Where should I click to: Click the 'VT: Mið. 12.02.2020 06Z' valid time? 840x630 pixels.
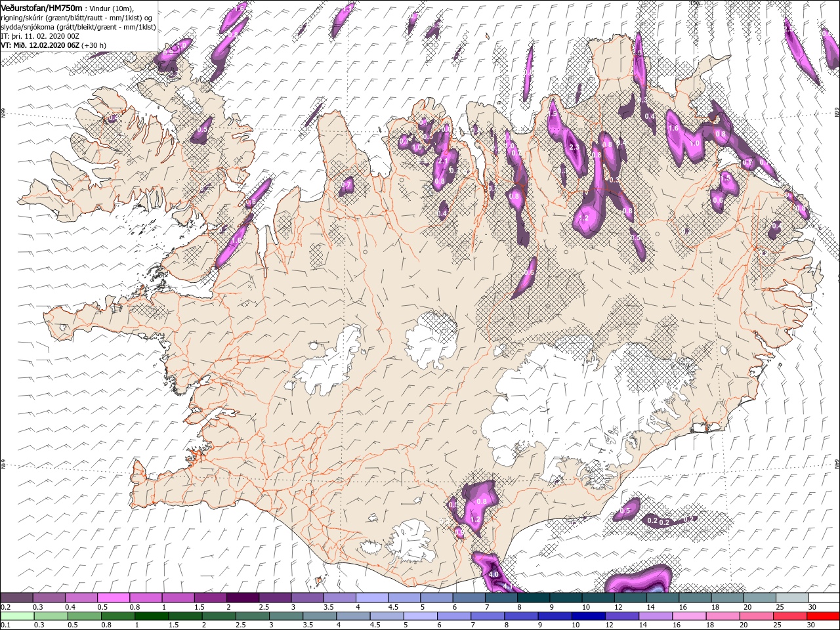tap(40, 45)
